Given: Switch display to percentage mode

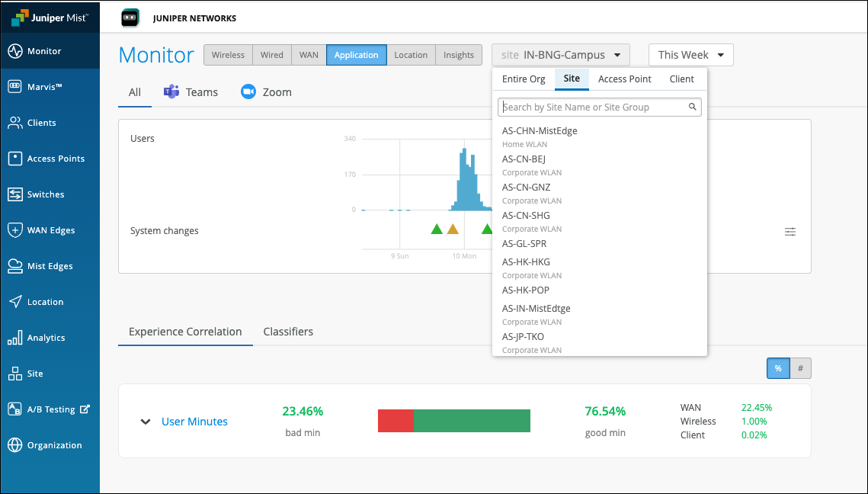Looking at the screenshot, I should [778, 368].
